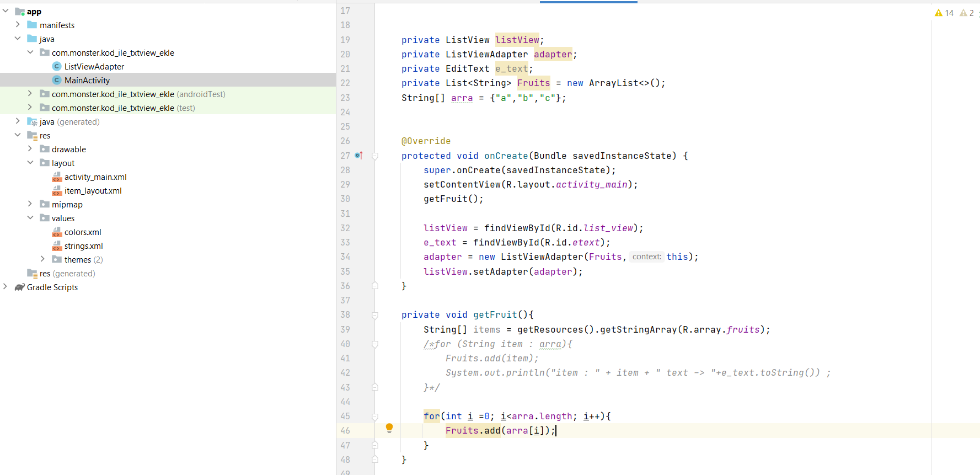Viewport: 980px width, 475px height.
Task: Collapse the com.monster.kod_ile_txtview_ekle main package
Action: coord(30,52)
